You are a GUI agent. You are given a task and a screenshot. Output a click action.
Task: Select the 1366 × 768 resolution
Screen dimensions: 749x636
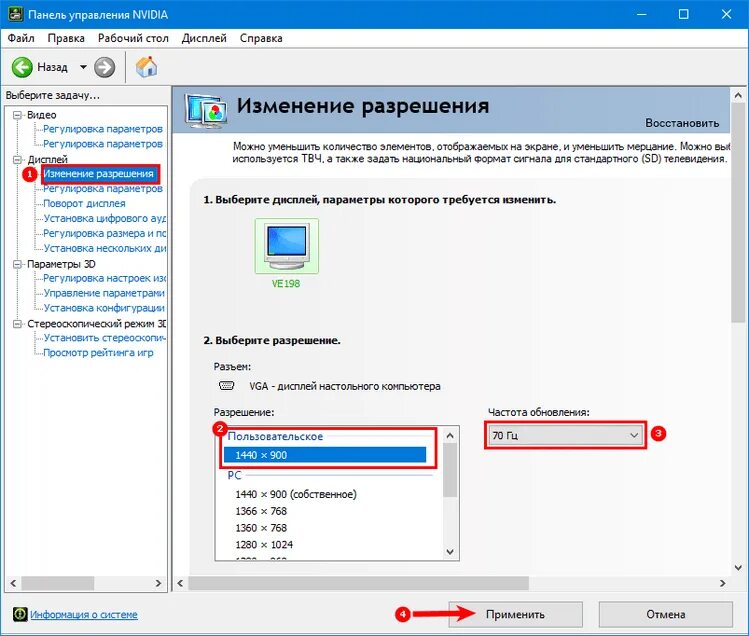(261, 511)
